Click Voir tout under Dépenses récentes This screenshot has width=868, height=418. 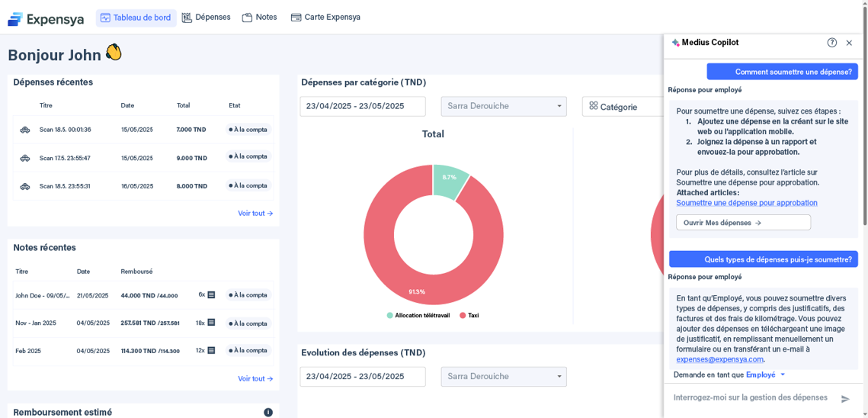click(x=255, y=214)
